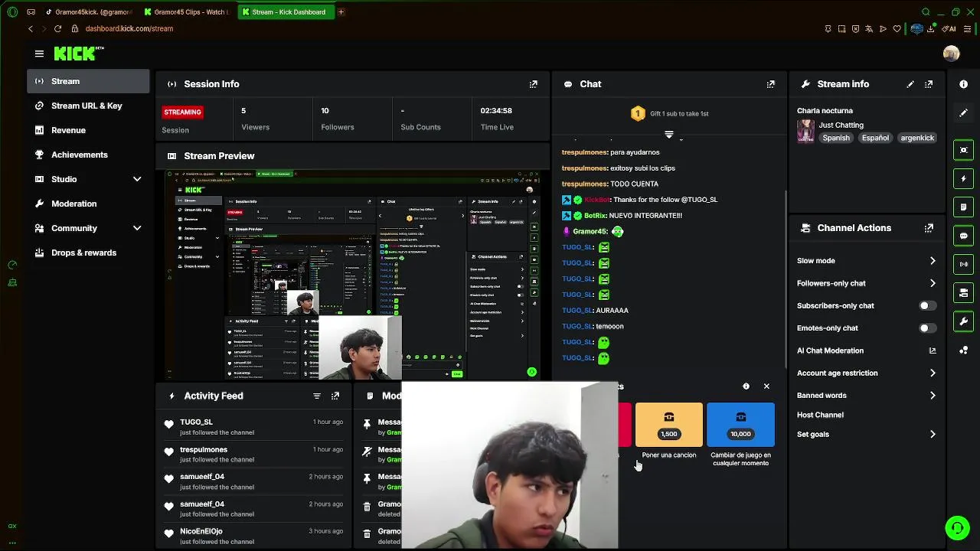Open Account age restriction chevron
This screenshot has width=980, height=551.
pos(933,373)
